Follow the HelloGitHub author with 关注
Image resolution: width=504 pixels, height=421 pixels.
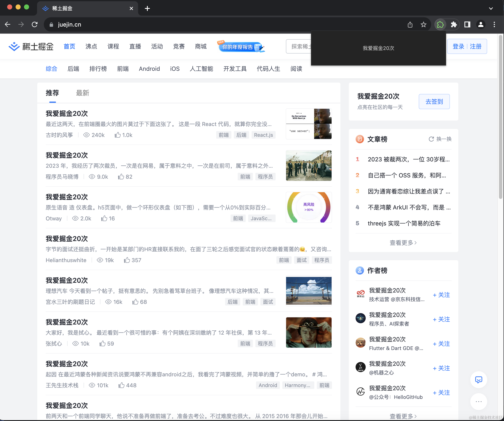(x=441, y=393)
